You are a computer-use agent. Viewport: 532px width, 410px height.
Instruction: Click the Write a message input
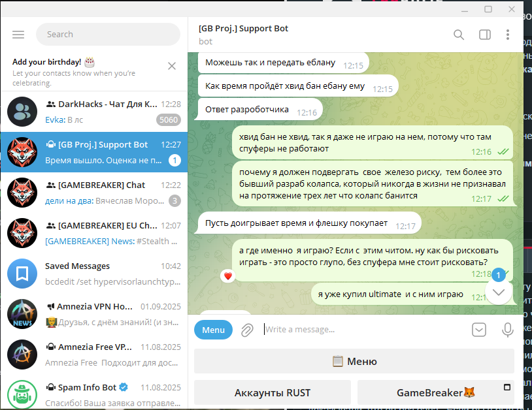click(365, 329)
